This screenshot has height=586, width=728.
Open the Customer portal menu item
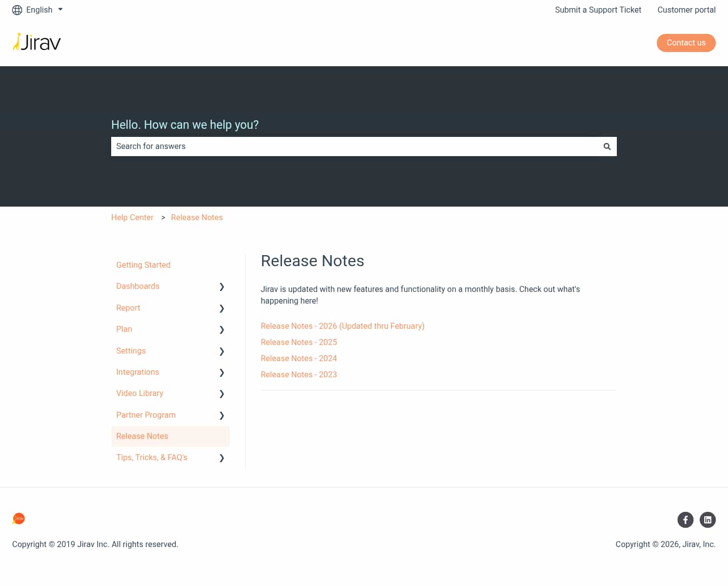(687, 10)
